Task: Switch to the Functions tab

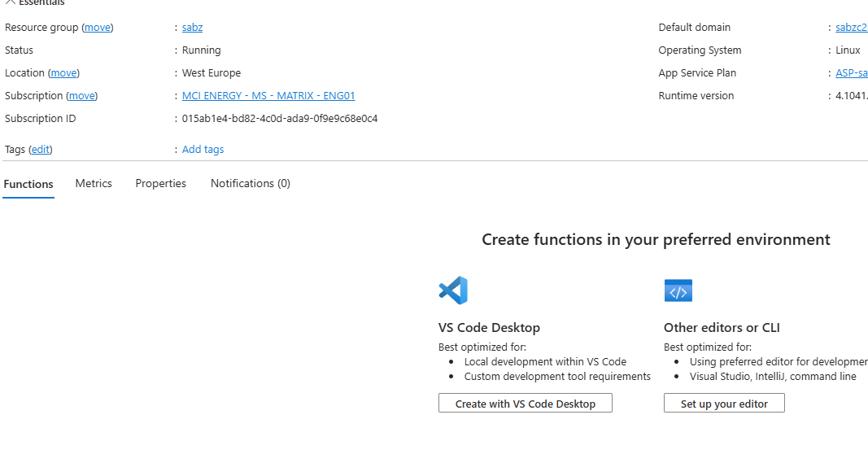Action: (28, 184)
